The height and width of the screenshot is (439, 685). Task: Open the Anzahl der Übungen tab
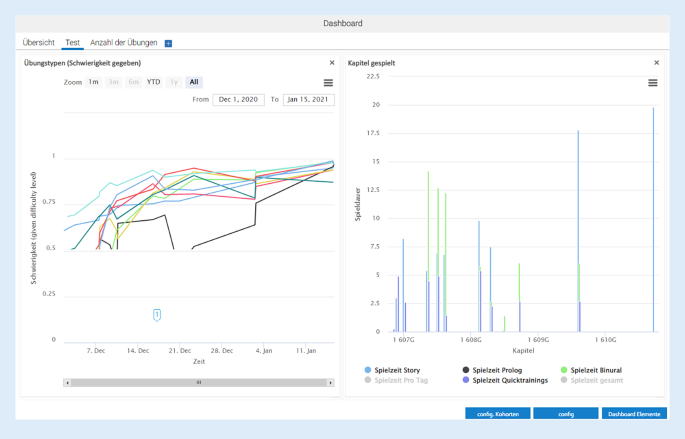(124, 43)
